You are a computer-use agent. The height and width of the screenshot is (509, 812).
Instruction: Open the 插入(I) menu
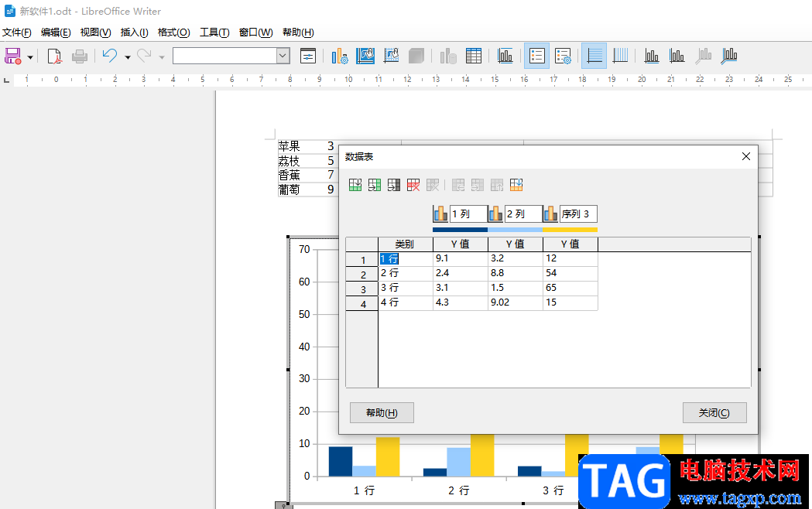coord(134,32)
